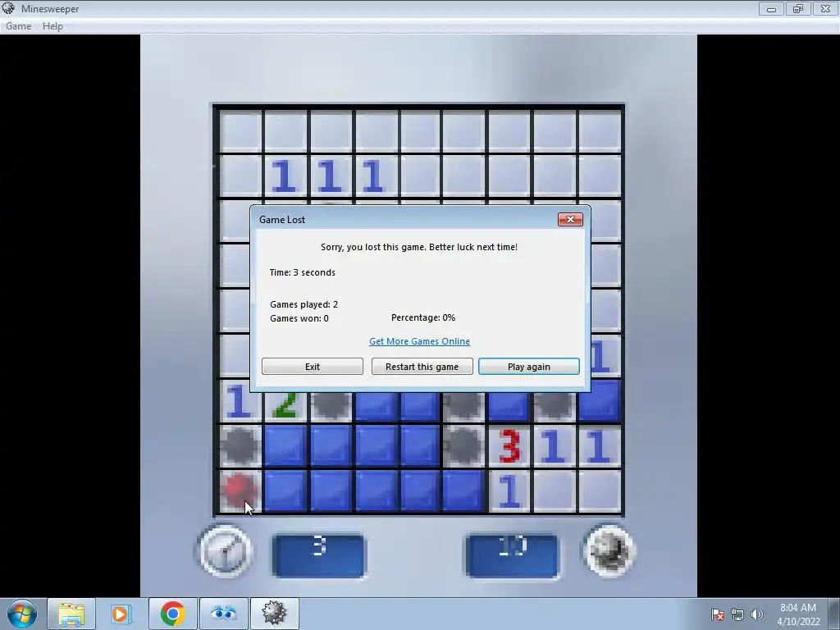Follow the Get More Games Online link

click(x=419, y=341)
